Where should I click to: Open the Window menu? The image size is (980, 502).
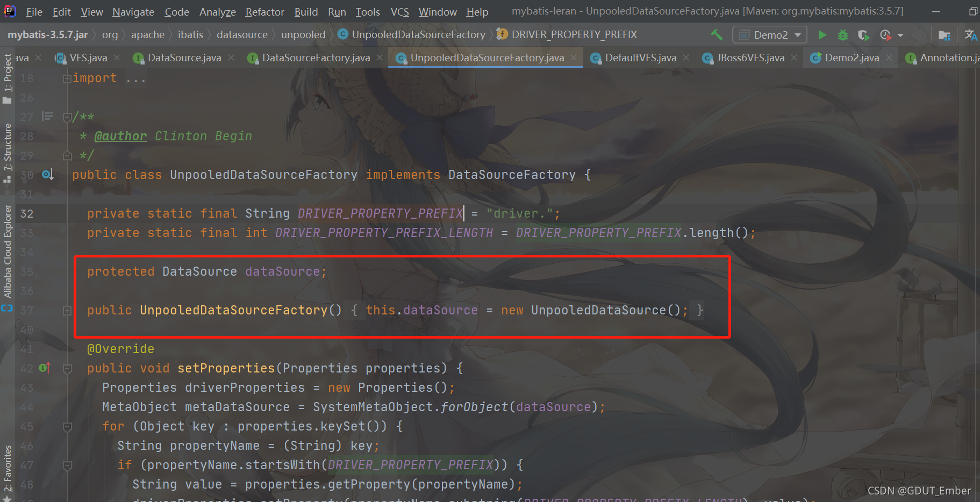[438, 12]
